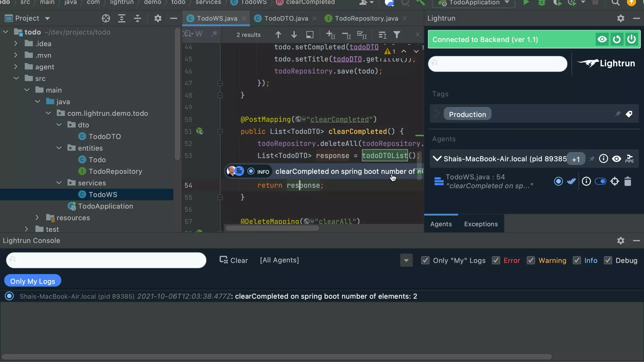Click the locate-in-project target icon
Image resolution: width=644 pixels, height=362 pixels.
point(106,18)
